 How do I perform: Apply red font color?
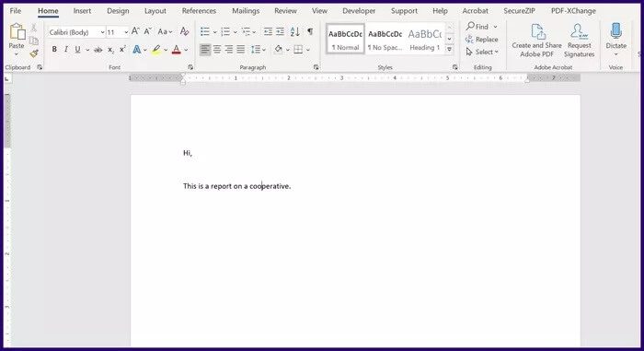[177, 50]
